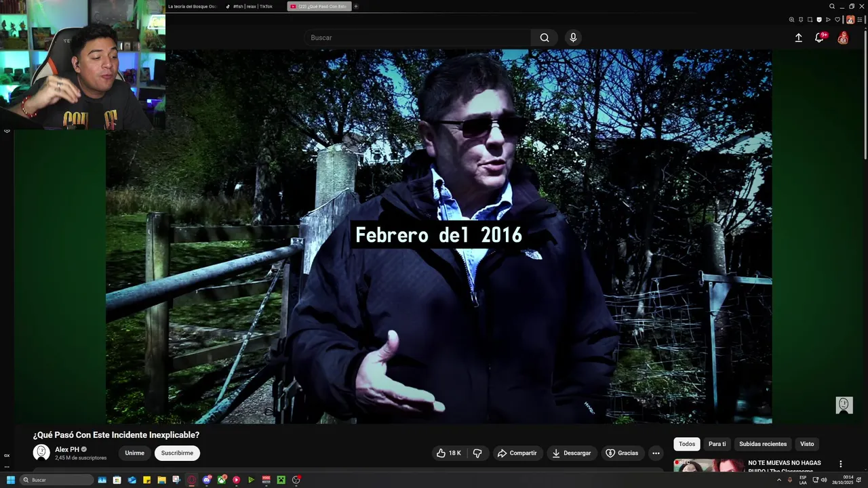868x488 pixels.
Task: Open more actions three-dot menu under video
Action: [656, 453]
